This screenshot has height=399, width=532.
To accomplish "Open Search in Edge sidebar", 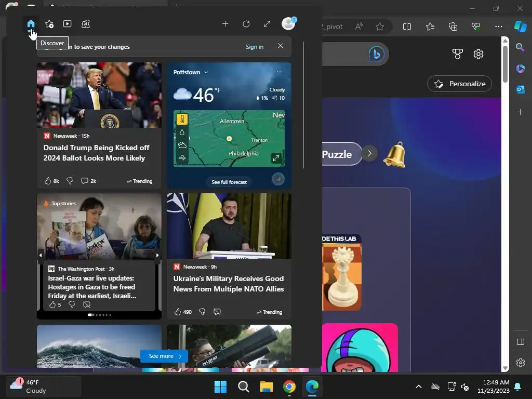I will pyautogui.click(x=520, y=47).
